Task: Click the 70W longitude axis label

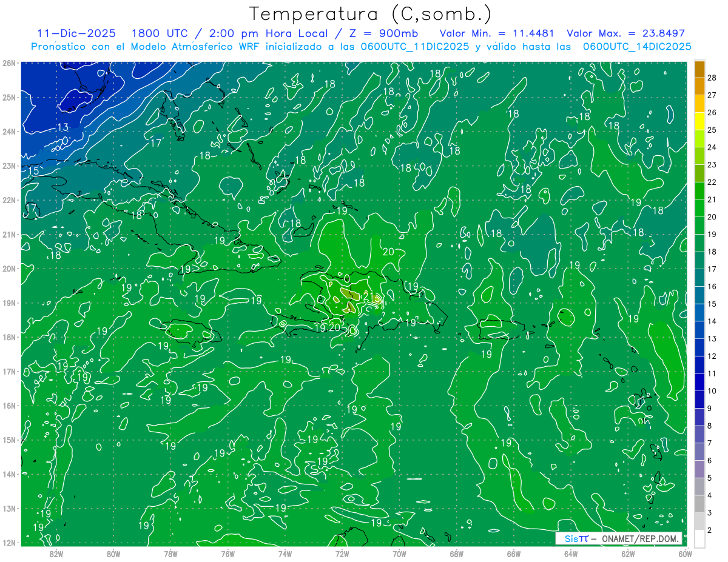Action: [x=399, y=554]
